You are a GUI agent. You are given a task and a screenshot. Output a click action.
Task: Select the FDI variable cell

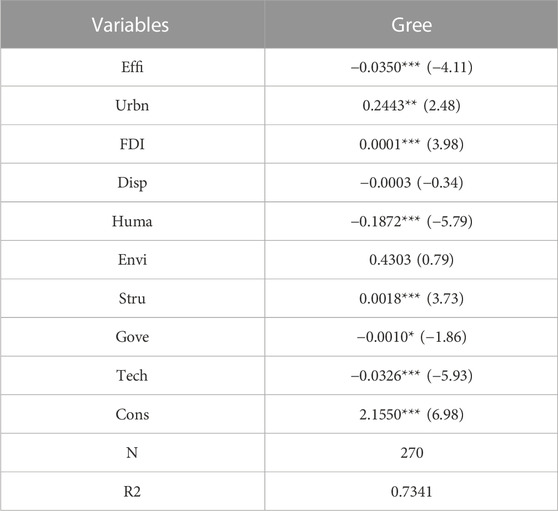pyautogui.click(x=132, y=144)
